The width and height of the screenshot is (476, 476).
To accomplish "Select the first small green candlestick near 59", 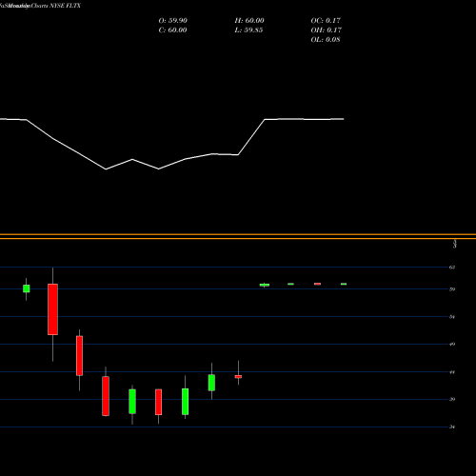I will (27, 288).
